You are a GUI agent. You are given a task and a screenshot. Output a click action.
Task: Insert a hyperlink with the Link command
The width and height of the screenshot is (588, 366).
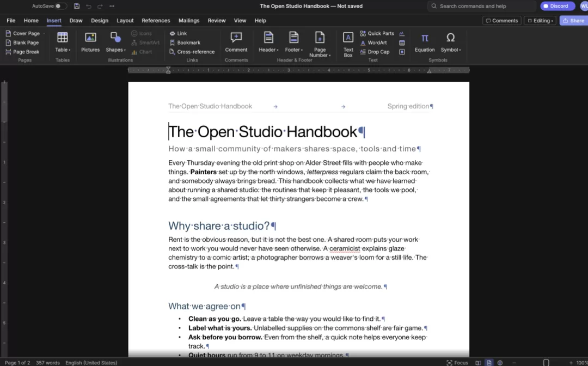[178, 33]
